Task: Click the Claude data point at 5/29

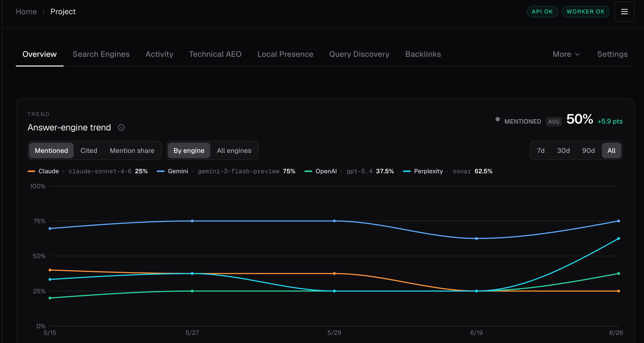Action: pos(334,273)
